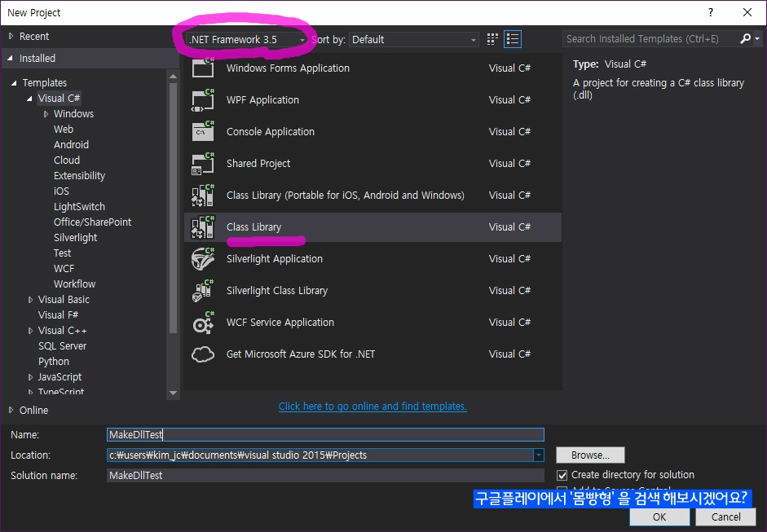Click the search magnifier icon

click(x=745, y=38)
